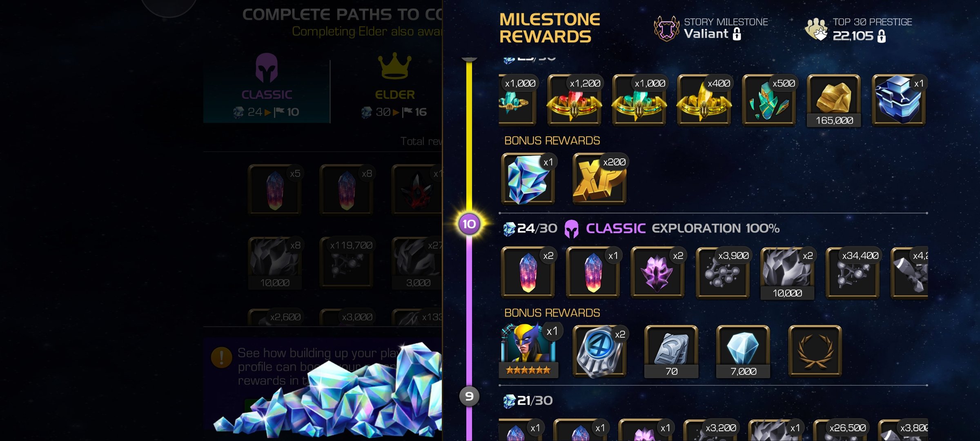This screenshot has height=441, width=980.
Task: Tap the 6-star Wolverine champion reward
Action: pos(528,350)
